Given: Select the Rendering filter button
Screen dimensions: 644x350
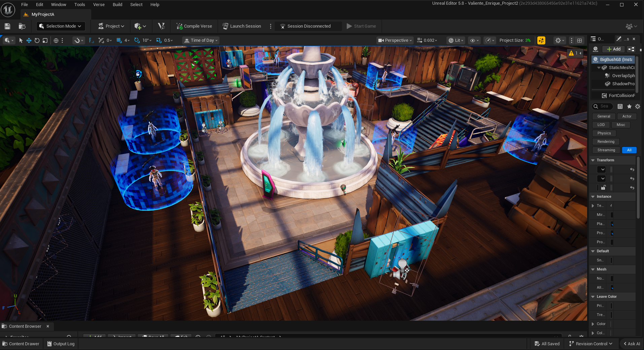Looking at the screenshot, I should 606,142.
